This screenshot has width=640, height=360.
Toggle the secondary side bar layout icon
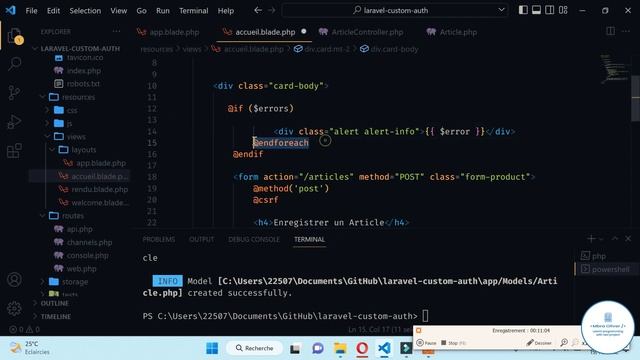(x=550, y=10)
